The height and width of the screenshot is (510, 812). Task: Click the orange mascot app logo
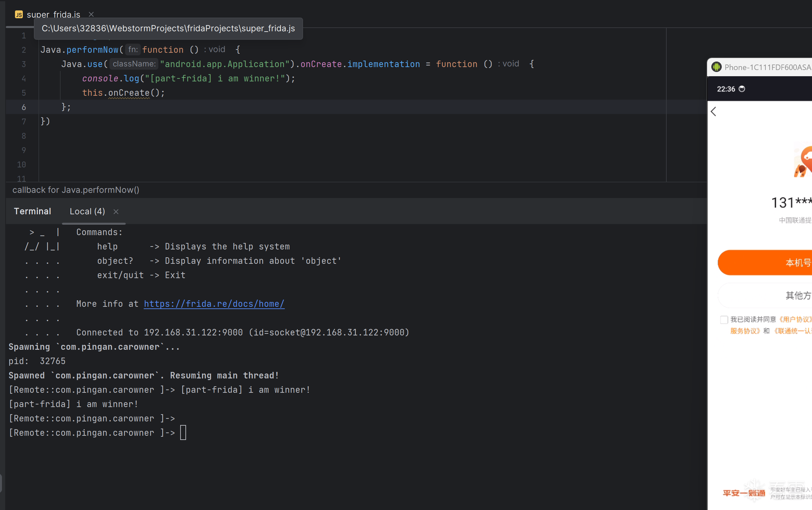pos(804,162)
